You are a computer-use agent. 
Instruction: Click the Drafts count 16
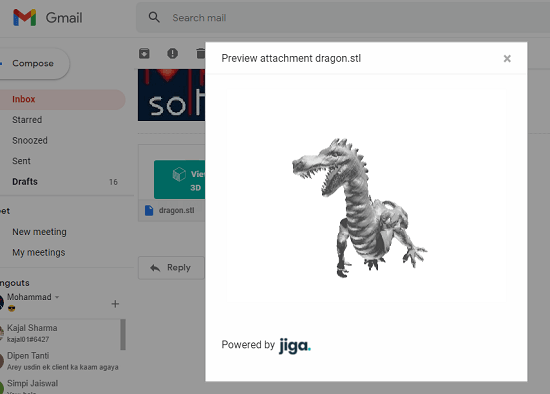(x=113, y=182)
